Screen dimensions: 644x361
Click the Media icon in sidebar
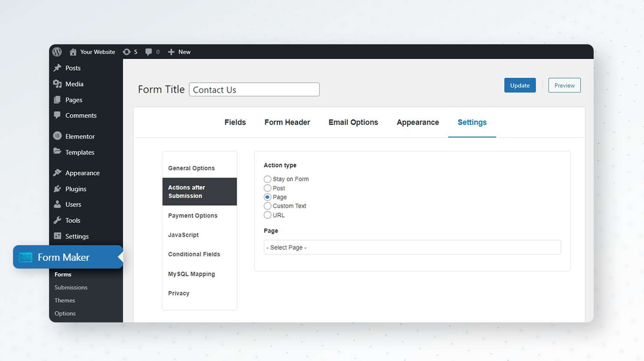pos(57,84)
